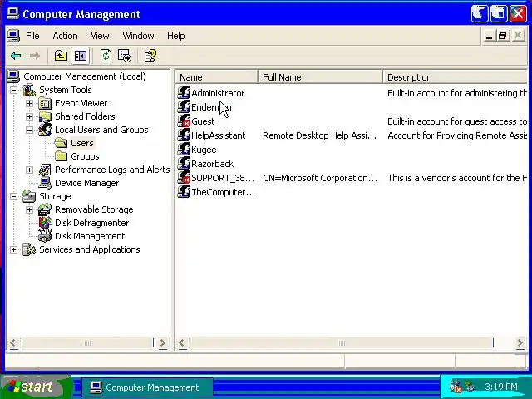Select the Guest disabled account icon
The height and width of the screenshot is (399, 532).
click(184, 121)
